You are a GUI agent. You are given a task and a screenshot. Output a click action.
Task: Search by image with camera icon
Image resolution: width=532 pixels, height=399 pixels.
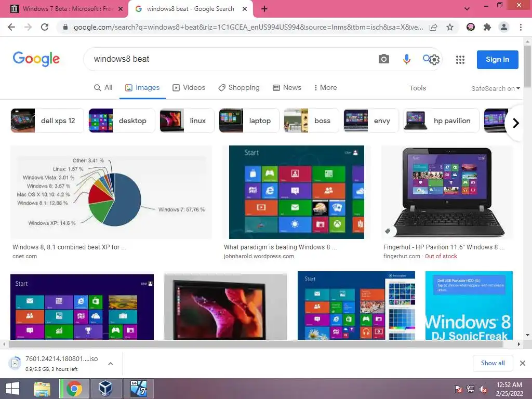point(384,59)
